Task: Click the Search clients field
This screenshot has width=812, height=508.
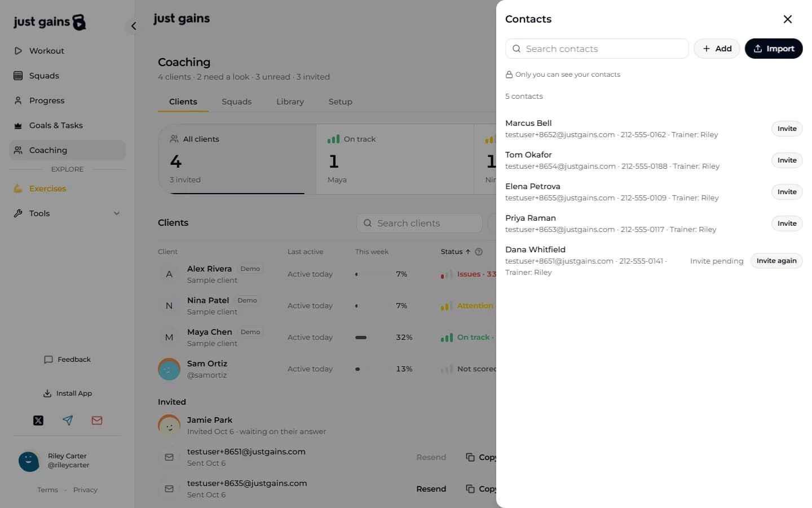Action: (x=420, y=223)
